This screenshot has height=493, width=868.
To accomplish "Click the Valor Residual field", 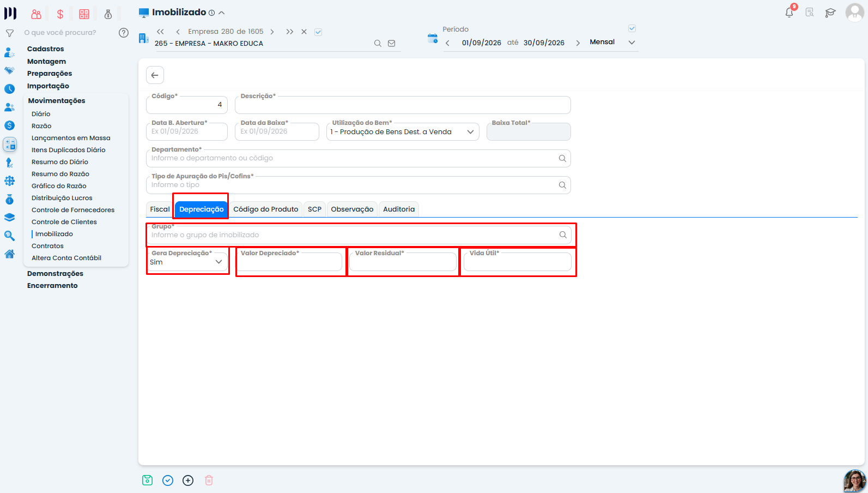I will [x=403, y=262].
